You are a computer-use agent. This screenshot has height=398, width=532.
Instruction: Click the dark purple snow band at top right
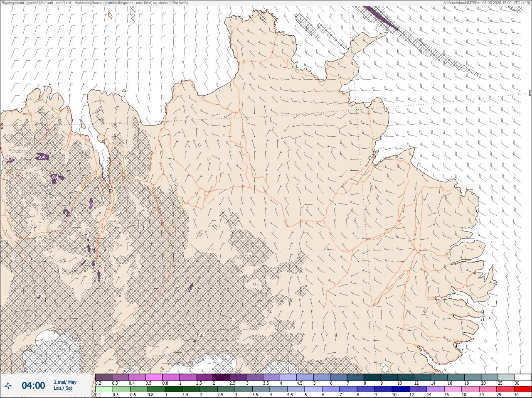click(x=382, y=18)
